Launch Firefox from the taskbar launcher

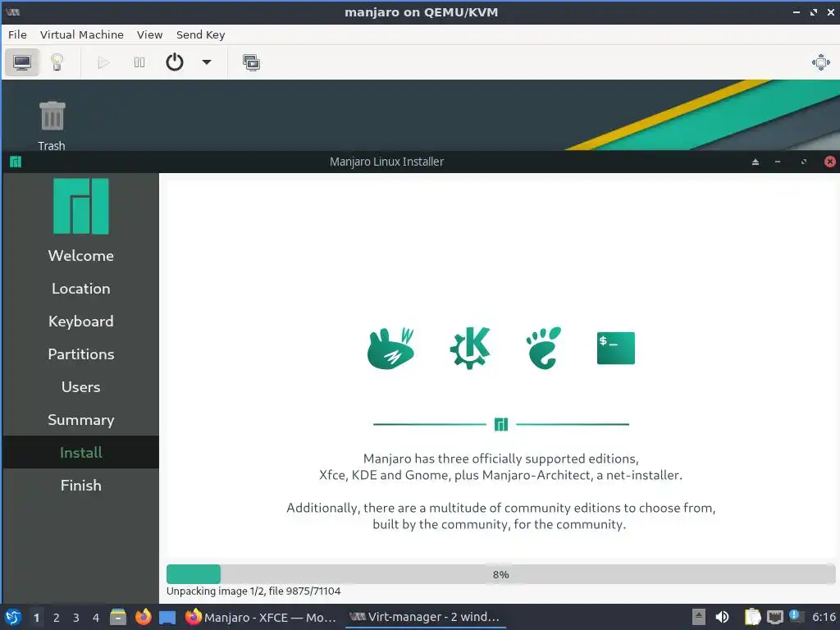[x=143, y=617]
